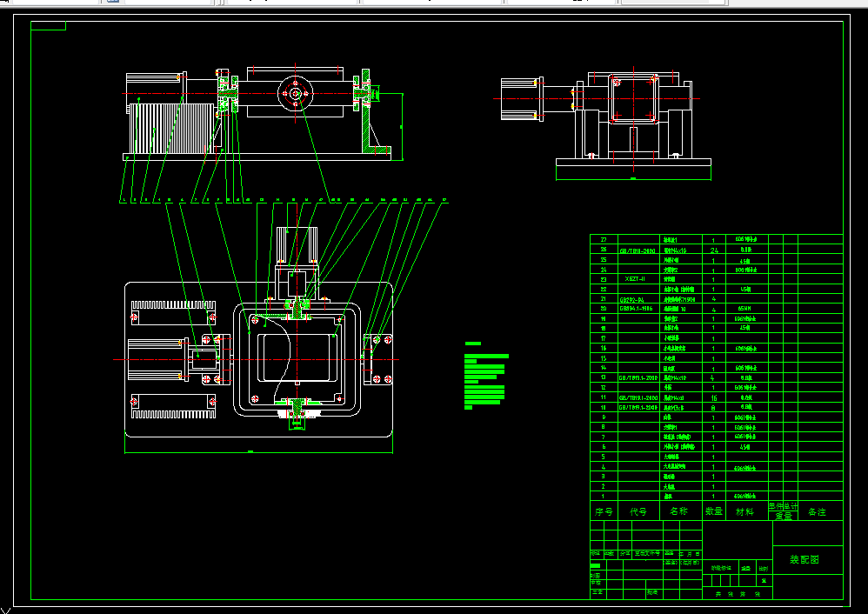Click sequence number 15 in parts table
This screenshot has width=868, height=614.
(604, 358)
